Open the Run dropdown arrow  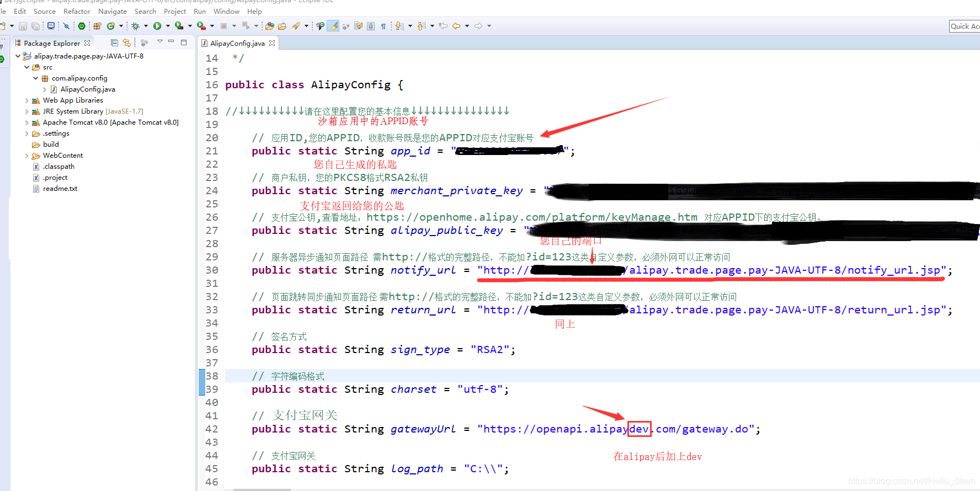click(x=168, y=26)
